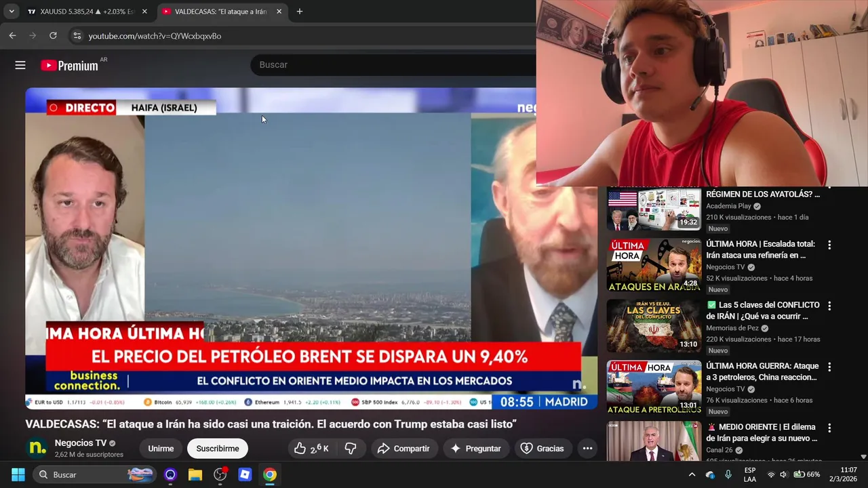Open options for 'Las 5 claves' video
This screenshot has height=488, width=868.
[829, 306]
